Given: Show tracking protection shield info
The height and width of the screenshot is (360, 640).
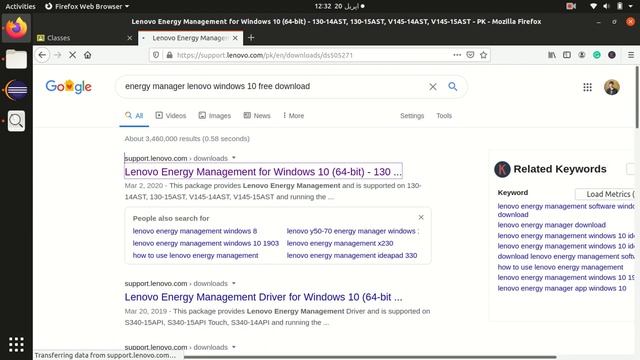Looking at the screenshot, I should [x=156, y=55].
